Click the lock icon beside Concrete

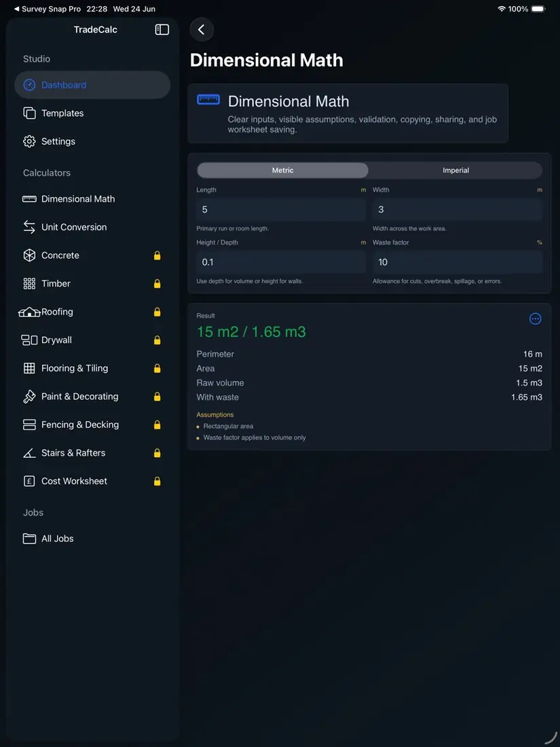(157, 255)
